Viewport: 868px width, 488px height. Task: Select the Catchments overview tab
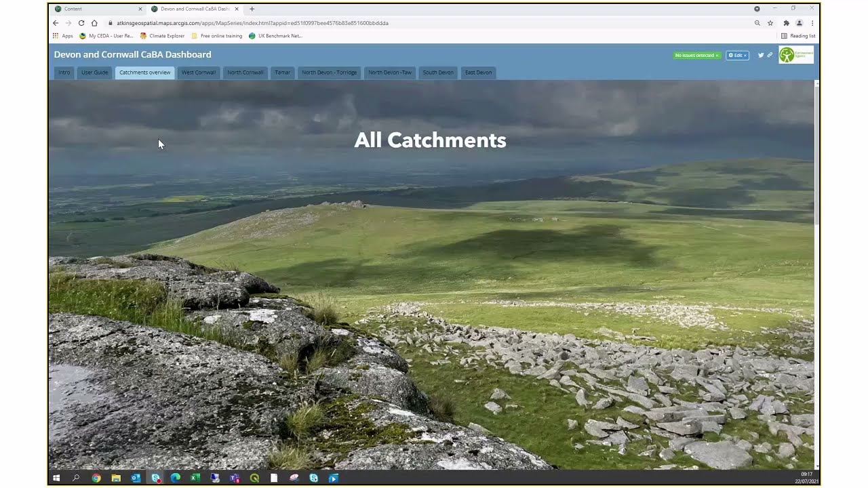145,73
